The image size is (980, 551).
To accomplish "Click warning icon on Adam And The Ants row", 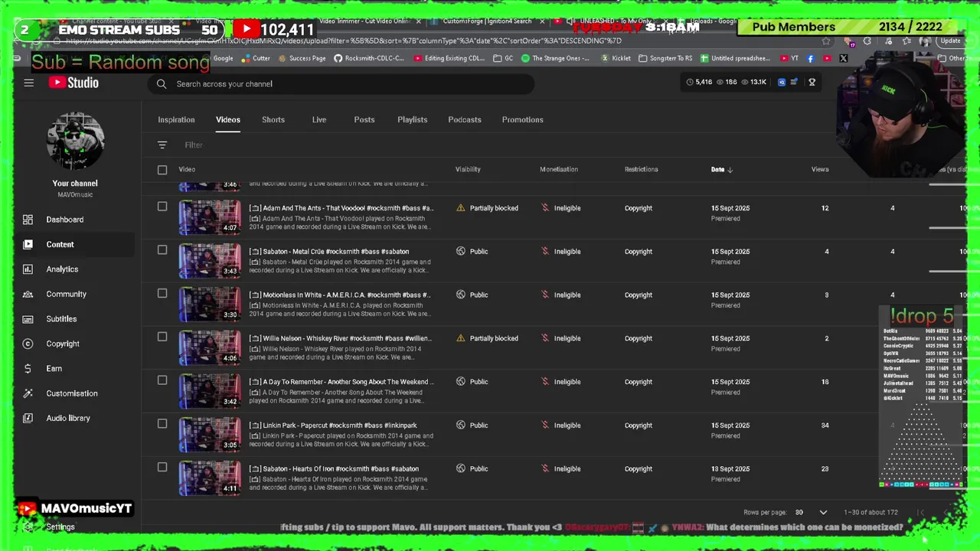I will (461, 208).
